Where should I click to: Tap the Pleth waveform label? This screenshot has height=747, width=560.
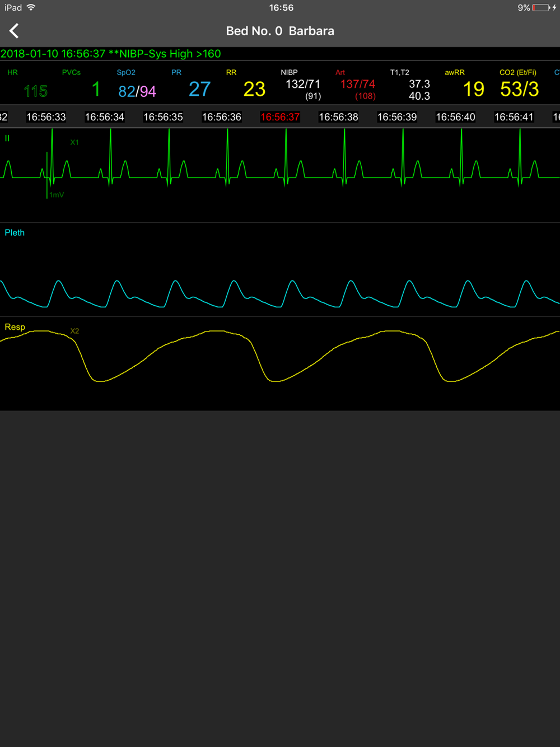click(15, 233)
